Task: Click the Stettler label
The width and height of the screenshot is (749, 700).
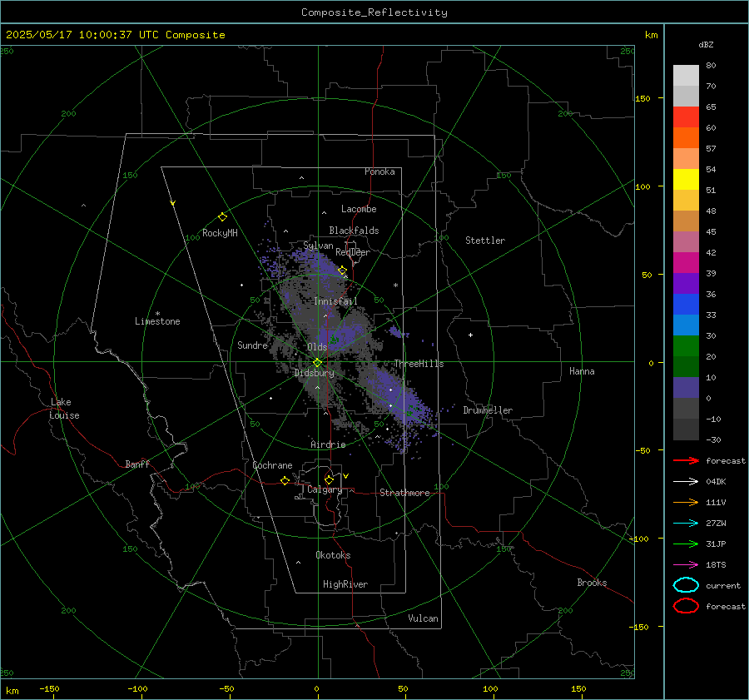Action: [x=485, y=241]
